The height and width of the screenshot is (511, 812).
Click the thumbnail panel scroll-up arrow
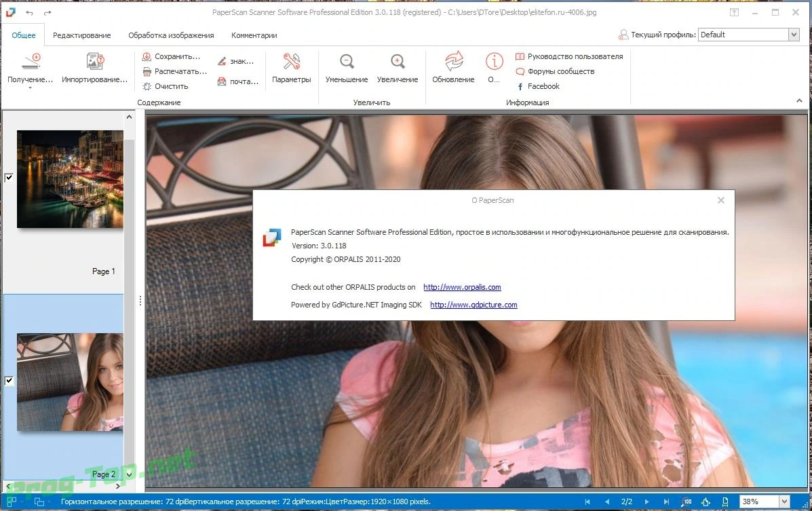tap(130, 117)
